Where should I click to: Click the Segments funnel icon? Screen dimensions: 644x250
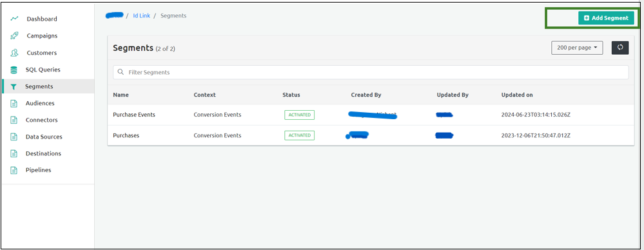point(14,86)
